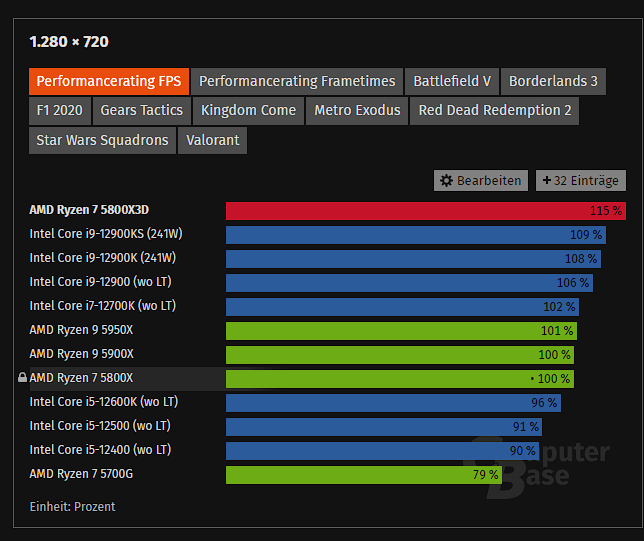Click the blue 109 % bar

pyautogui.click(x=416, y=235)
